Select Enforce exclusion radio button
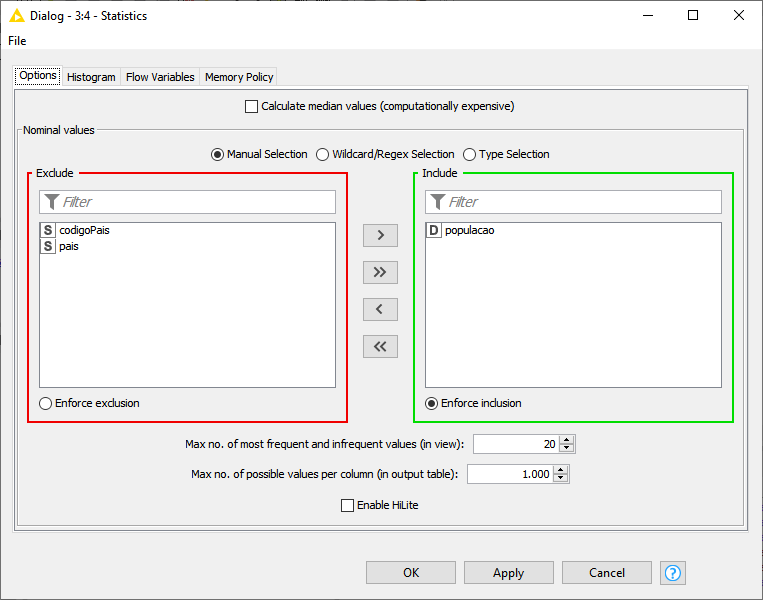The image size is (763, 600). [46, 403]
